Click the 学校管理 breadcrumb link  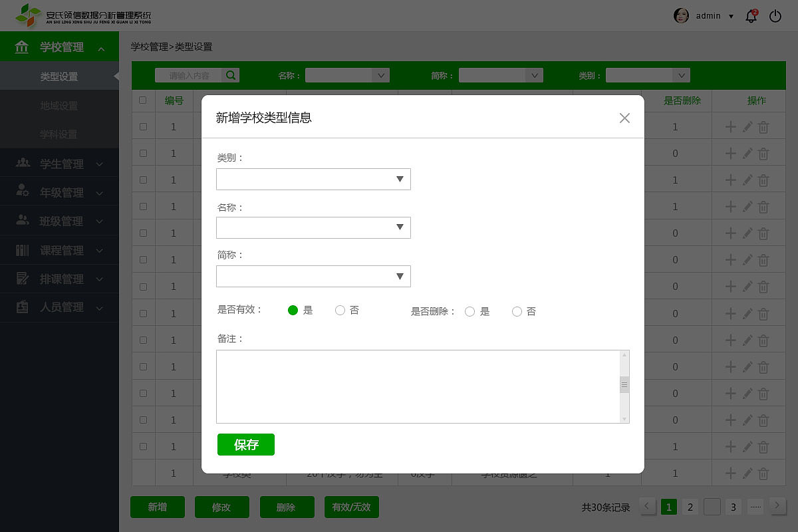click(x=150, y=47)
